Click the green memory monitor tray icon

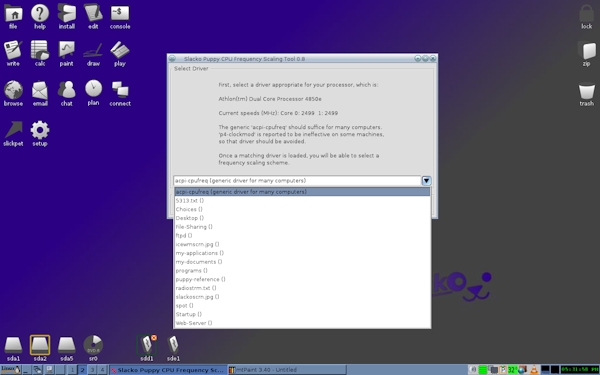pos(483,370)
